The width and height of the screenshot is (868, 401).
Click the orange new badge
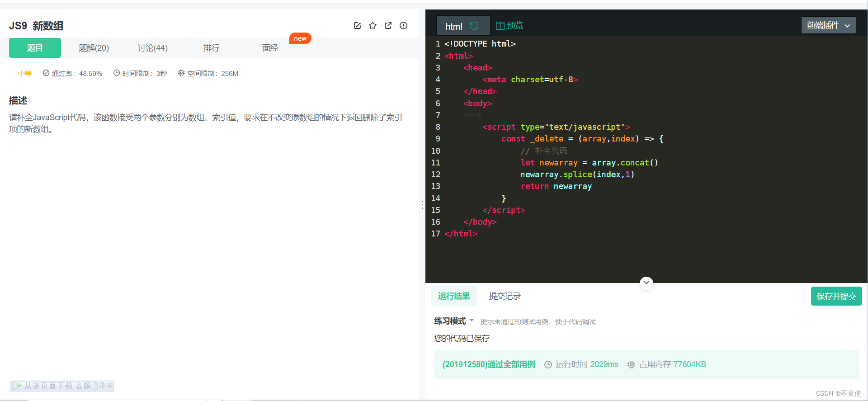tap(300, 38)
